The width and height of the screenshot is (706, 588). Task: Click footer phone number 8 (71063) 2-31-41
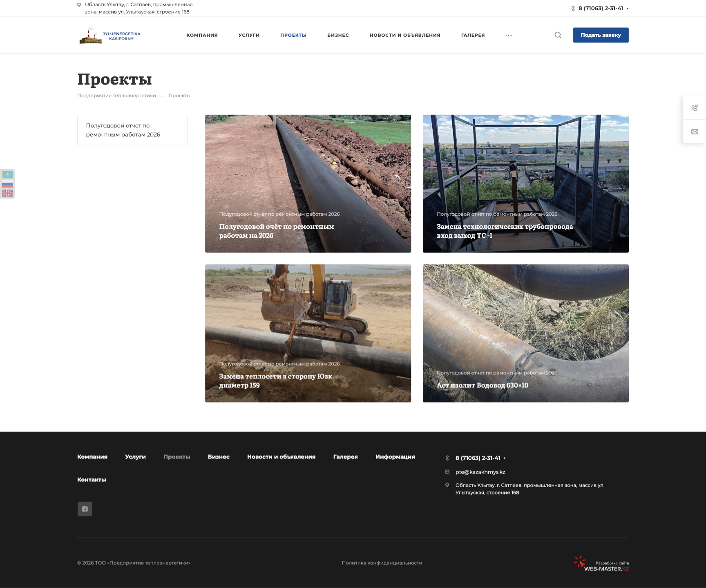[x=478, y=458]
